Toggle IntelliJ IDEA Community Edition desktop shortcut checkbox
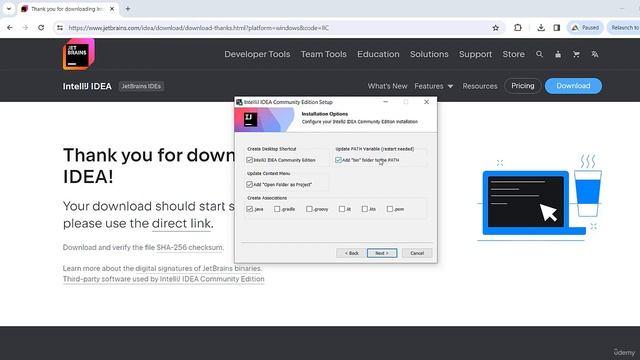Image resolution: width=640 pixels, height=360 pixels. point(249,160)
